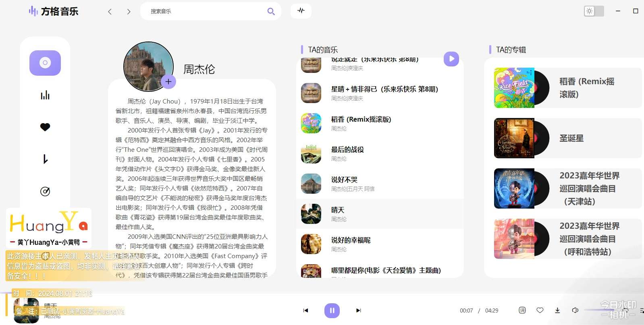Open favorites heart in the left sidebar
Screen dimensions: 644x325
[45, 127]
